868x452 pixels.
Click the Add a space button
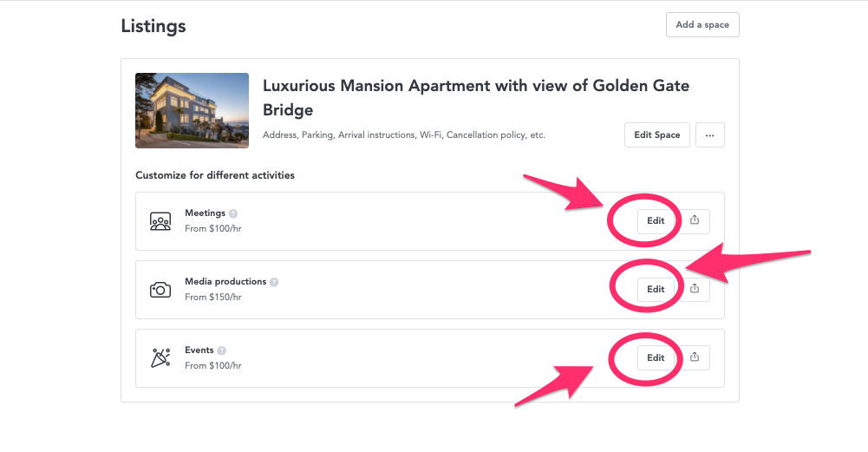[x=702, y=25]
